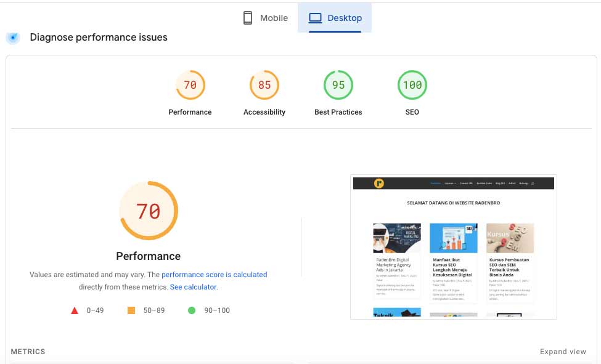Click the 'RadenBro Digital Marketing Agency' card image
Viewport: 601px width, 364px height.
[397, 238]
